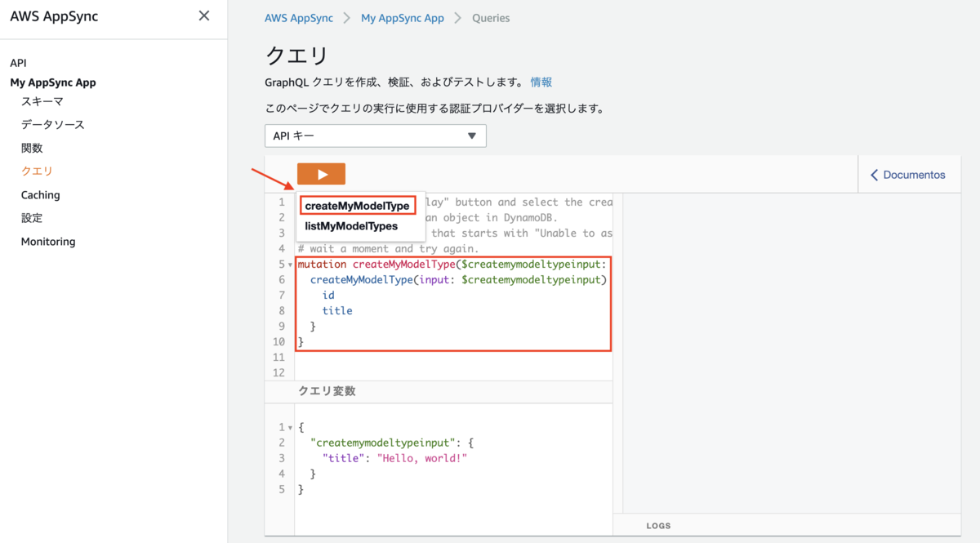
Task: Open the Caching sidebar page
Action: (40, 195)
